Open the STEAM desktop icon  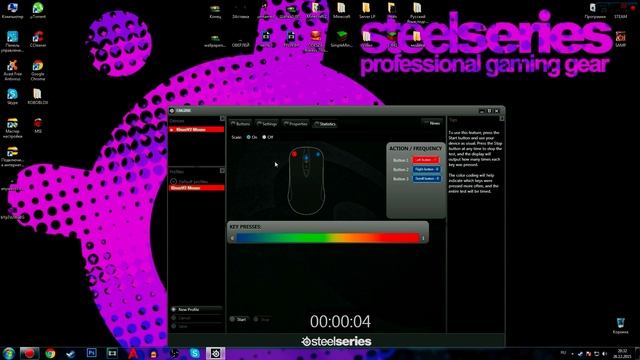[x=620, y=11]
